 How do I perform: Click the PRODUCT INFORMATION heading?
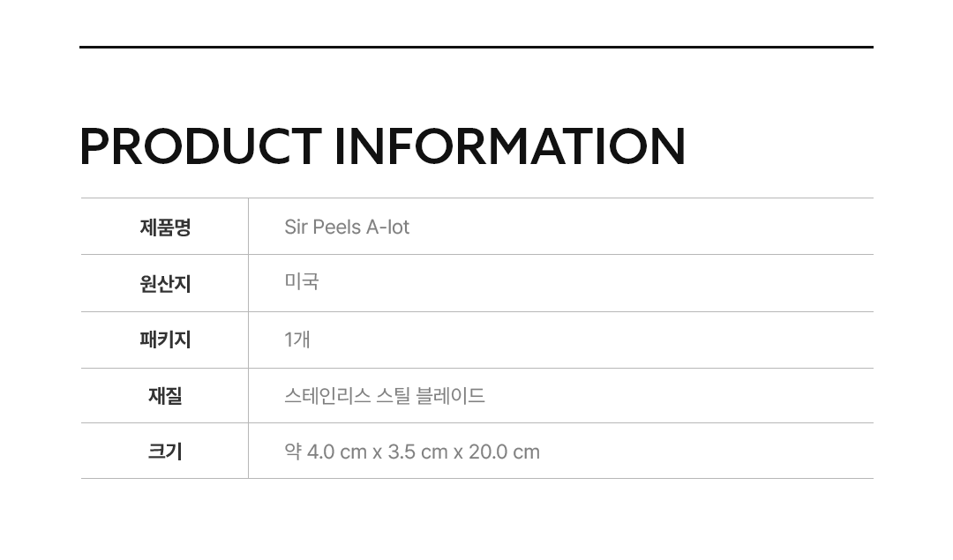(382, 146)
